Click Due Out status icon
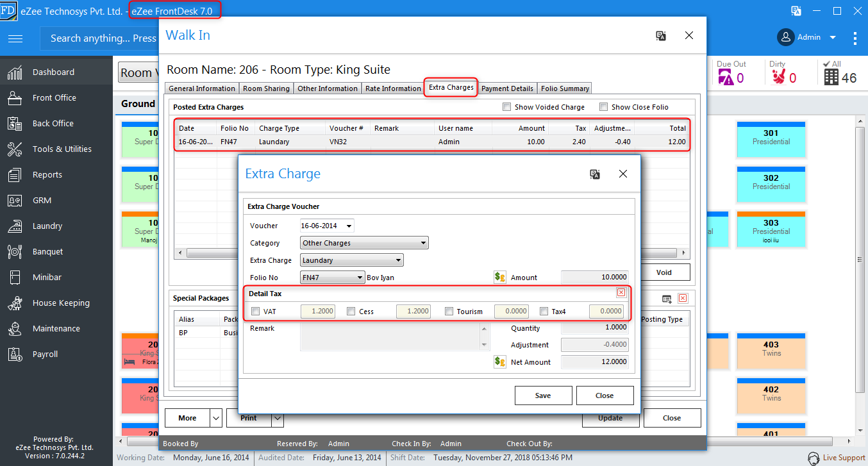This screenshot has width=868, height=466. click(x=726, y=78)
